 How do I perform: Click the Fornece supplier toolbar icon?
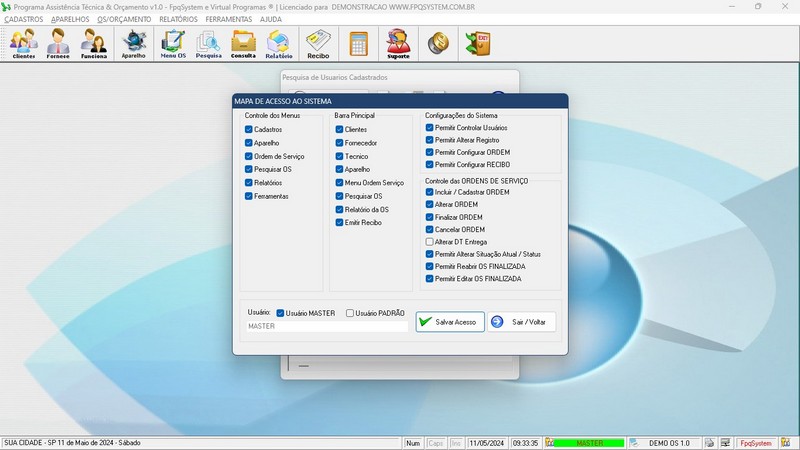59,44
